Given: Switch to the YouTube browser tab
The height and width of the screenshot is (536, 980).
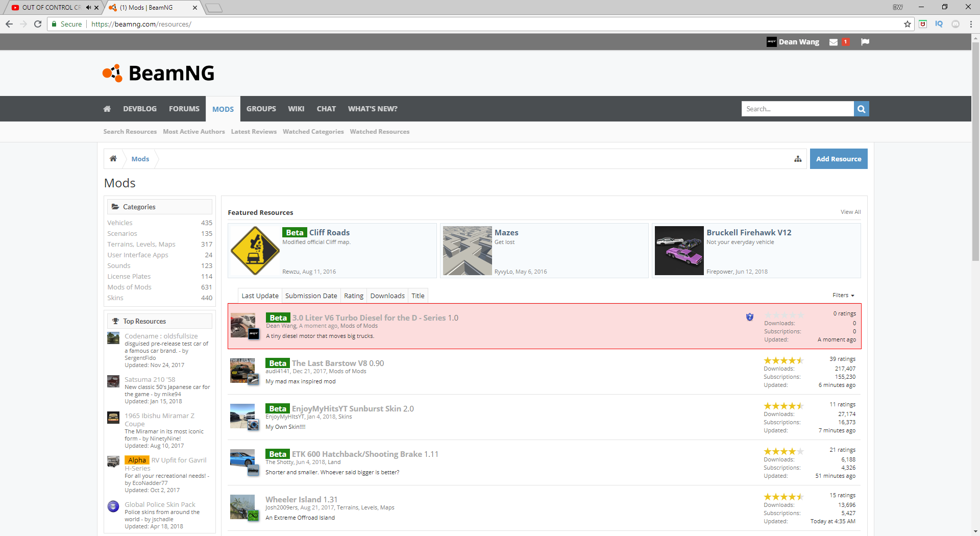Looking at the screenshot, I should pos(51,7).
